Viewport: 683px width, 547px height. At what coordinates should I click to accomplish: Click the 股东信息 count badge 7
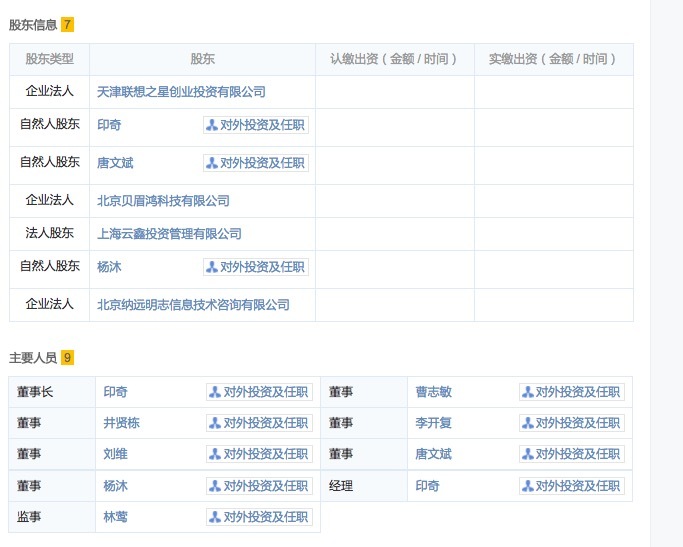pyautogui.click(x=68, y=24)
